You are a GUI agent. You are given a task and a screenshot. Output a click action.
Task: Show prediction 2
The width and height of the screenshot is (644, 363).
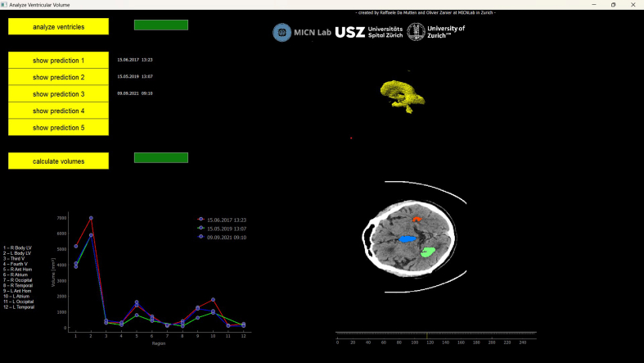[x=58, y=77]
